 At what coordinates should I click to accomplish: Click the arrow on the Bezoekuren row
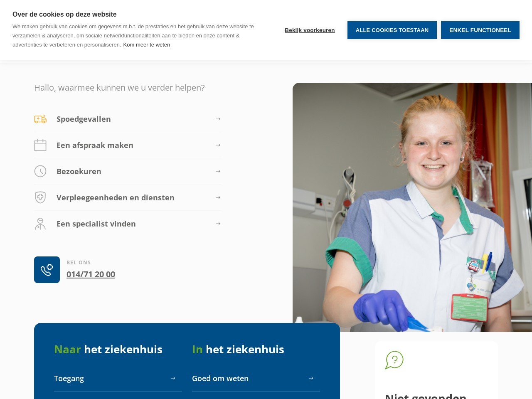[x=218, y=171]
